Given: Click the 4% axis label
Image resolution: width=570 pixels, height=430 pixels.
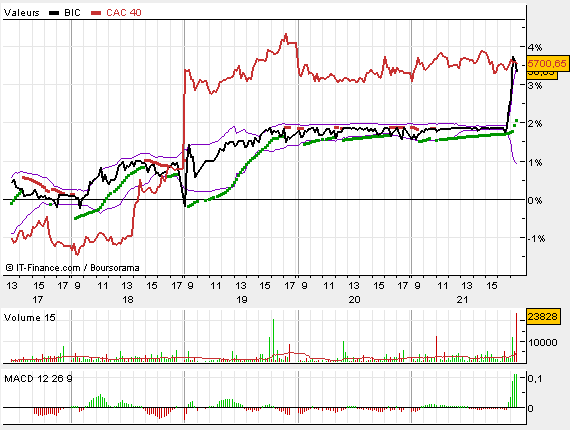Looking at the screenshot, I should tap(535, 48).
